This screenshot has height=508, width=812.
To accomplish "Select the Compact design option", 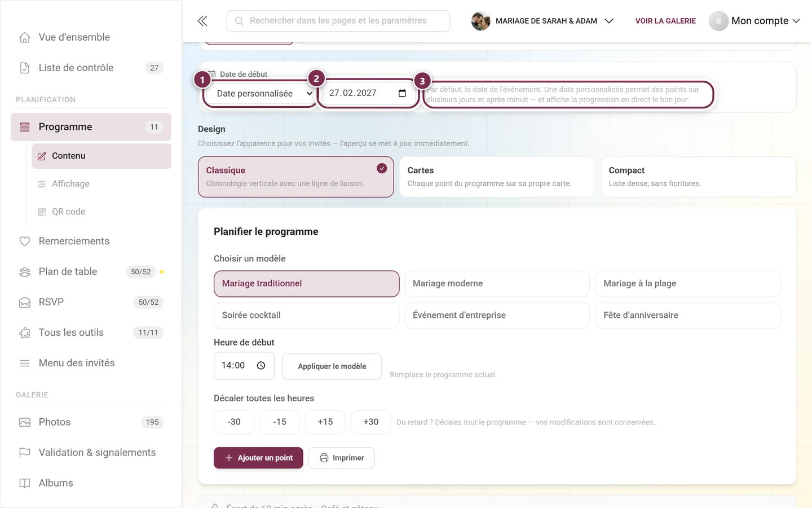I will [x=699, y=177].
